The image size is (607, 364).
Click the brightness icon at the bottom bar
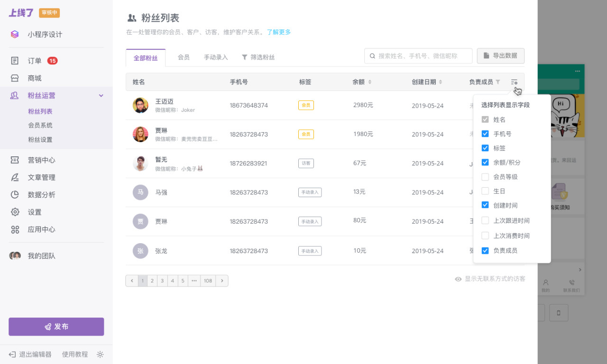[100, 354]
